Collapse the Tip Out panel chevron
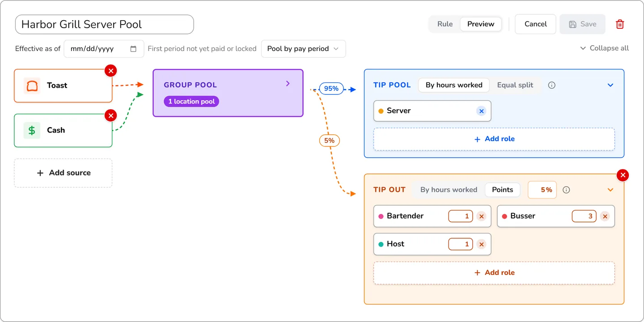Screen dimensions: 644x322 click(x=610, y=190)
